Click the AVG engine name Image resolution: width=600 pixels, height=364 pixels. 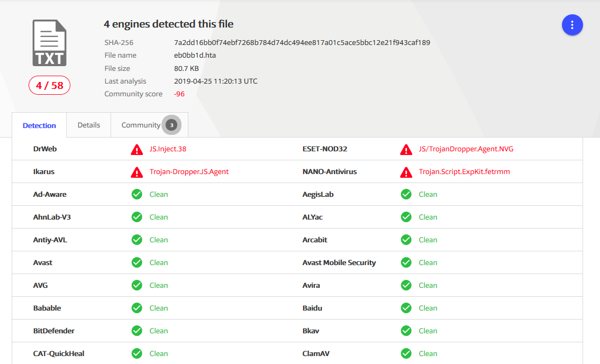tap(41, 285)
